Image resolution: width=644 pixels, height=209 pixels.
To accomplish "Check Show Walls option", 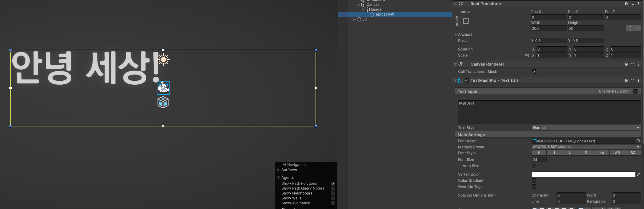I will click(x=333, y=198).
